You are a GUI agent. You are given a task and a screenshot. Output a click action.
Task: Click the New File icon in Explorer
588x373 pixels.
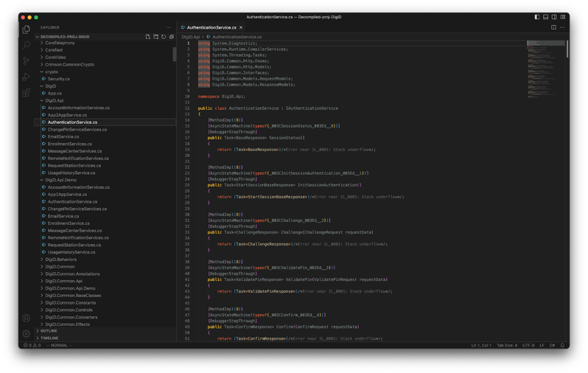coord(148,37)
